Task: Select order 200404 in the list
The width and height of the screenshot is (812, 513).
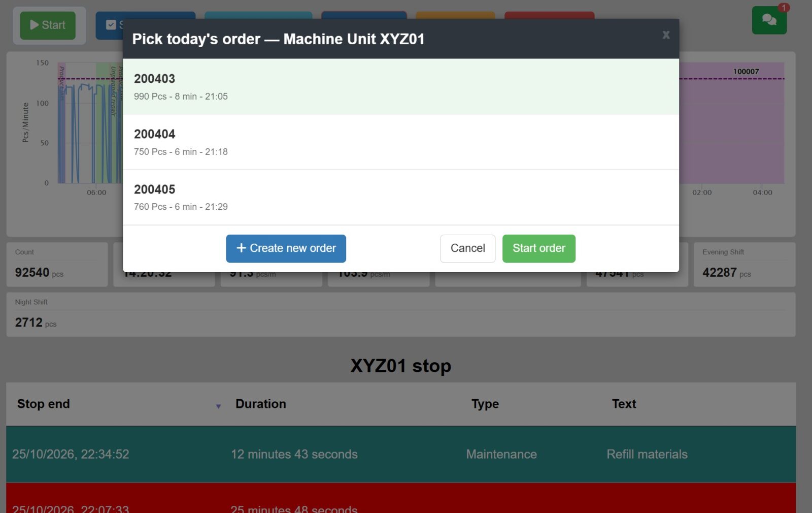Action: coord(400,142)
